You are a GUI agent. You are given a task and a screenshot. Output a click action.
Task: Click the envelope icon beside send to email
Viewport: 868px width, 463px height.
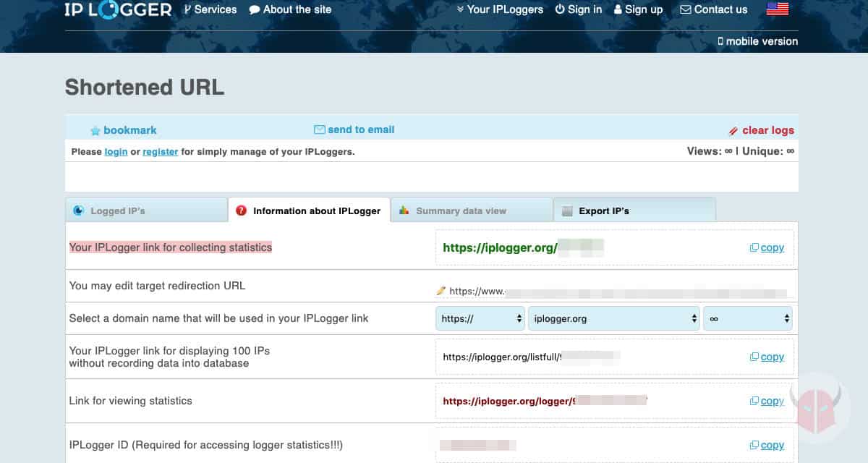point(319,129)
